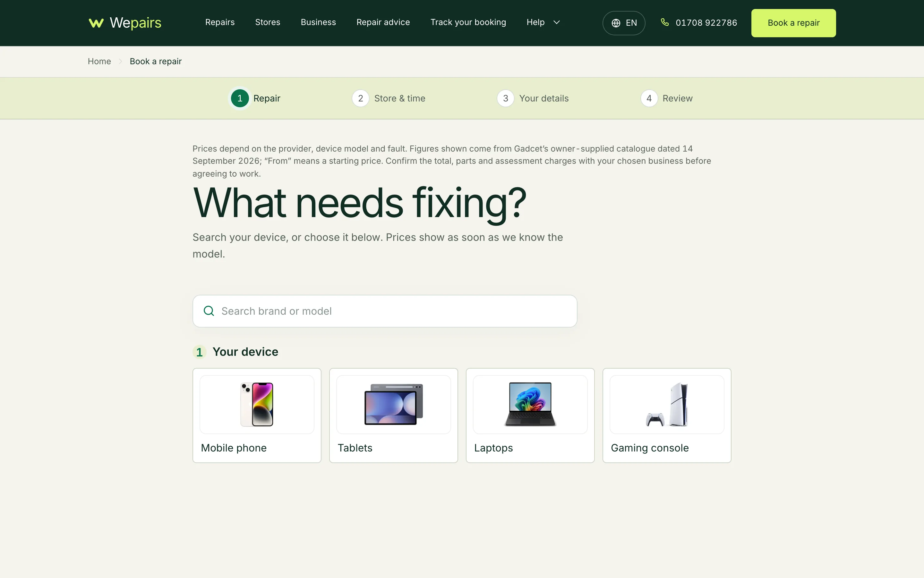Call 01708 922786 link
Screen dimensions: 924x578
click(x=706, y=22)
